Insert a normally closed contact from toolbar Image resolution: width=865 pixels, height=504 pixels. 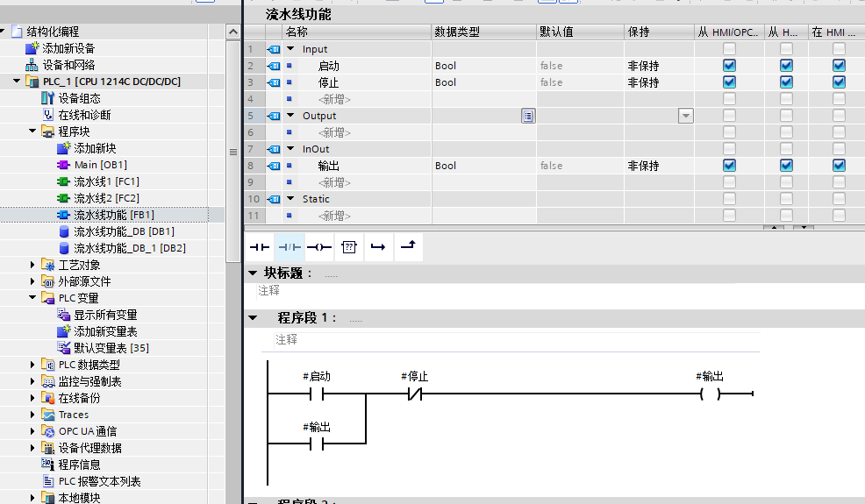click(x=289, y=247)
